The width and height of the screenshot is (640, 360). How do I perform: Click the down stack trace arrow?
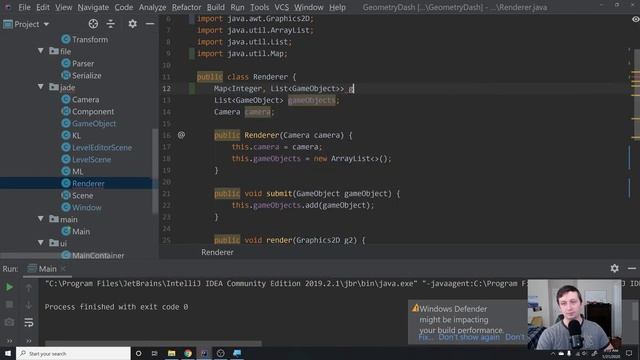click(29, 304)
